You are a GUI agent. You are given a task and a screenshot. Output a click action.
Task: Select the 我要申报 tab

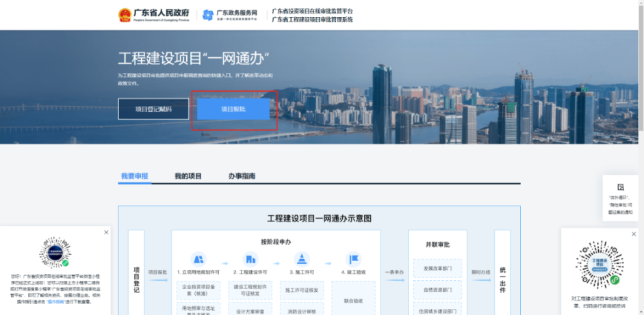pyautogui.click(x=134, y=176)
